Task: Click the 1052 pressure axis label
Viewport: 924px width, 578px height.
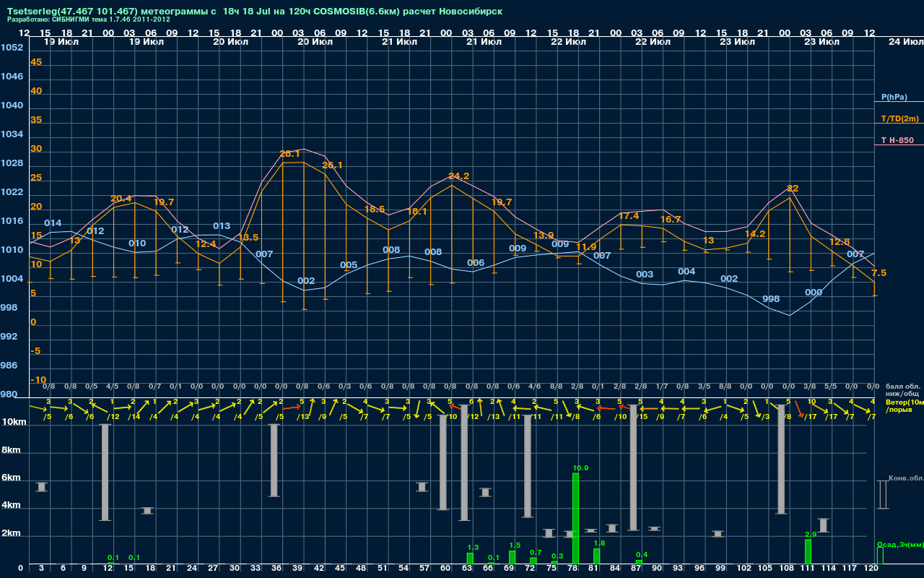Action: pos(12,48)
